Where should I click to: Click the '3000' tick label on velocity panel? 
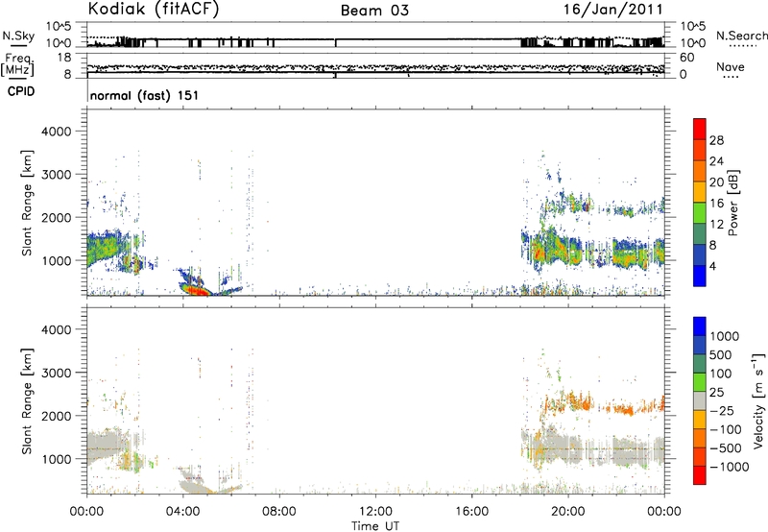pyautogui.click(x=57, y=373)
